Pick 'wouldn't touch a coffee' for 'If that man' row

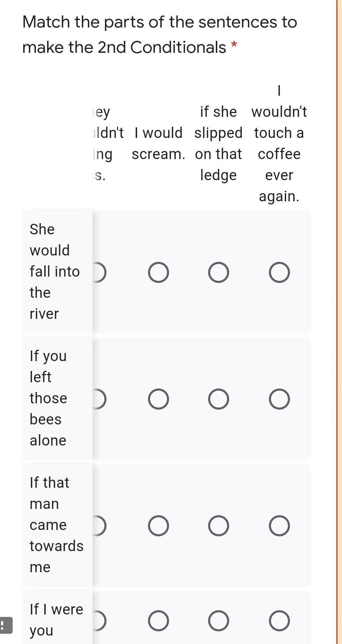point(279,526)
